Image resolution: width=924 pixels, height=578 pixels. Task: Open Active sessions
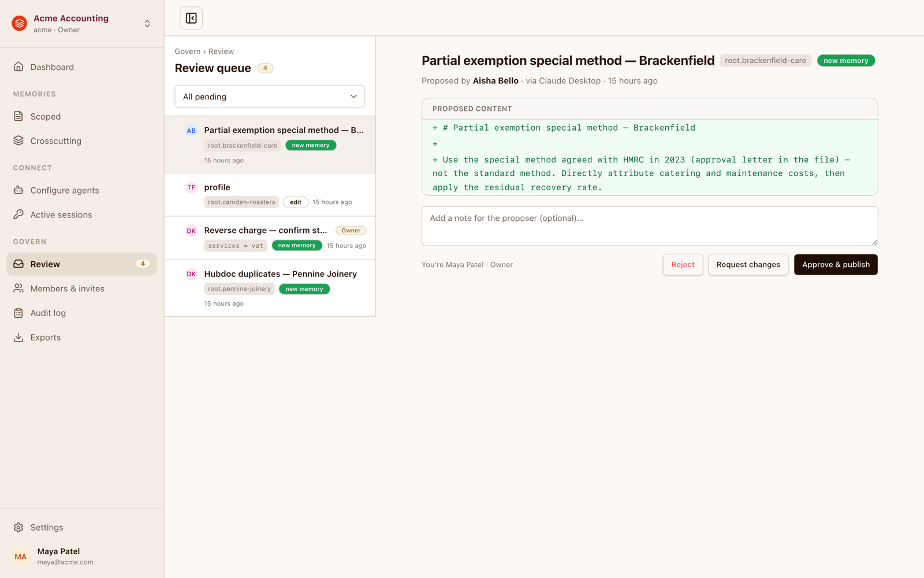pos(82,215)
